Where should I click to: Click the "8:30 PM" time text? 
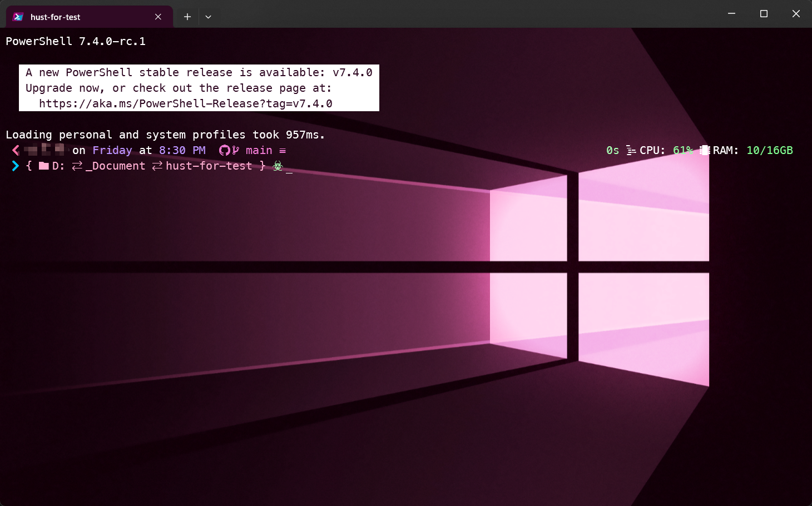click(182, 150)
